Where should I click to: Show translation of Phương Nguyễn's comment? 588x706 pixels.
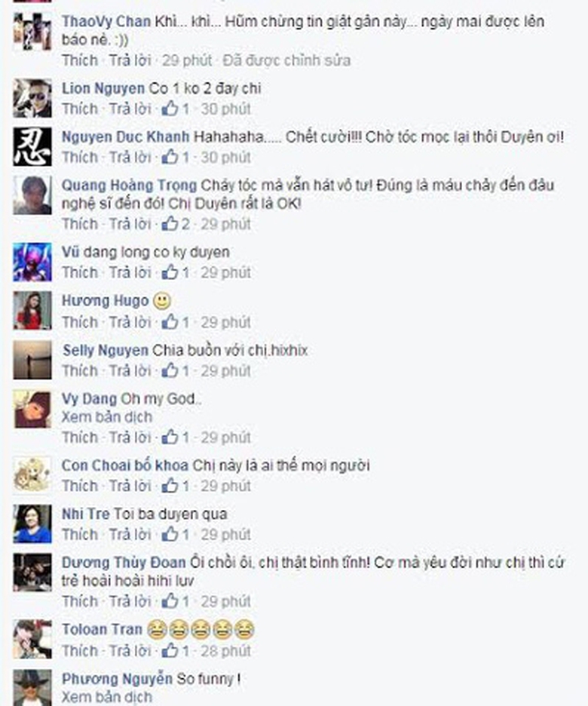pos(106,697)
